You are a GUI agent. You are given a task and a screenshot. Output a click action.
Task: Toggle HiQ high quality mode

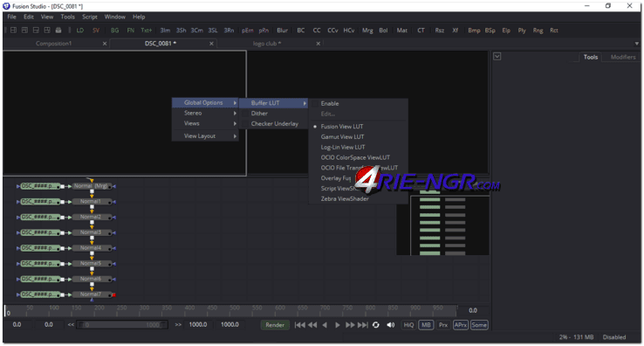[x=408, y=325]
